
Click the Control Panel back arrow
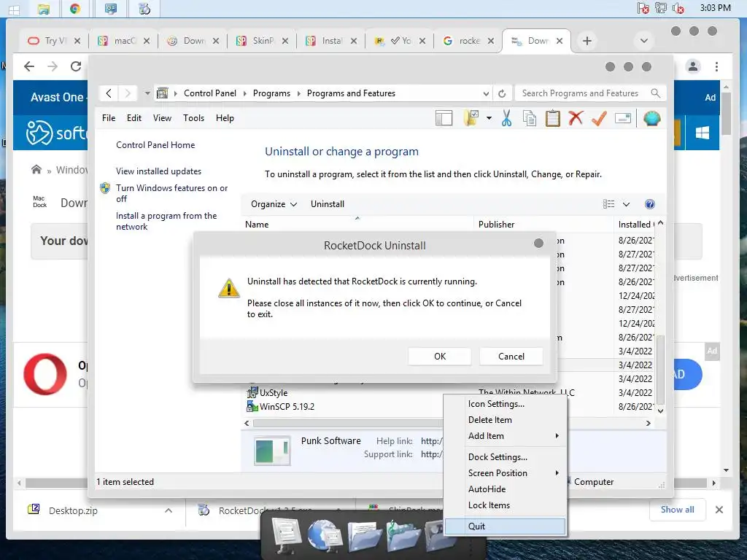point(109,93)
